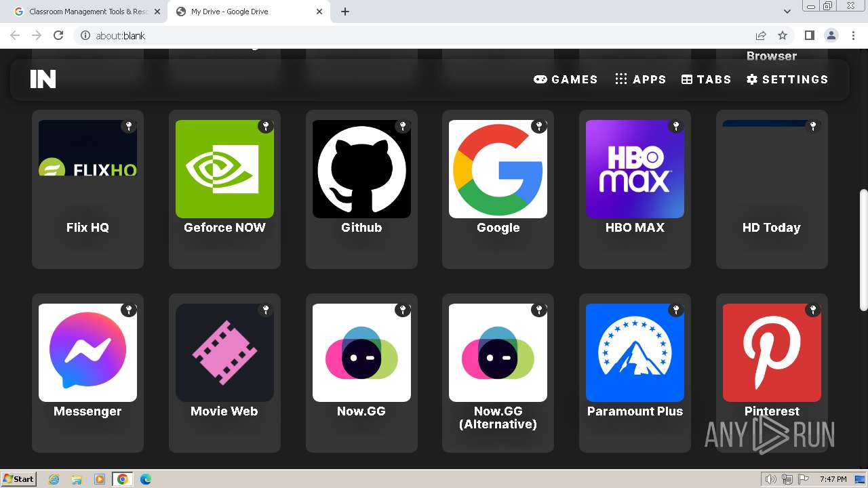Pin the Messenger app
This screenshot has height=488, width=868.
pyautogui.click(x=129, y=310)
